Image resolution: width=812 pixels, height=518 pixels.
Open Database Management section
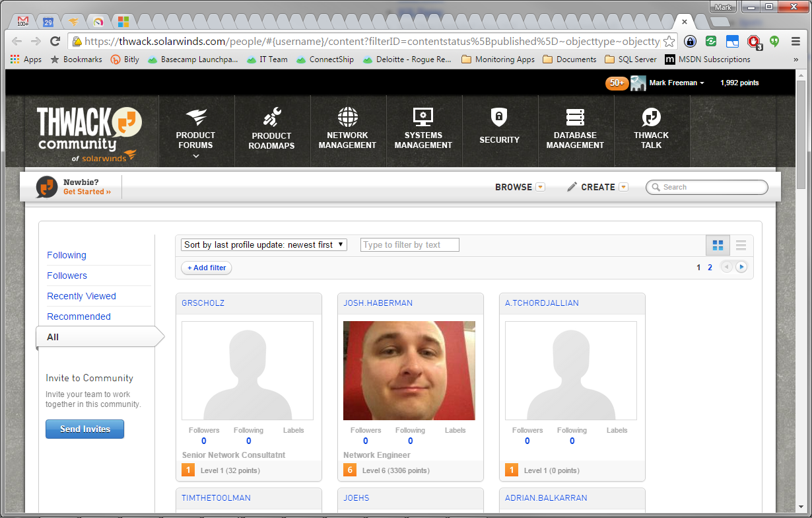click(575, 132)
